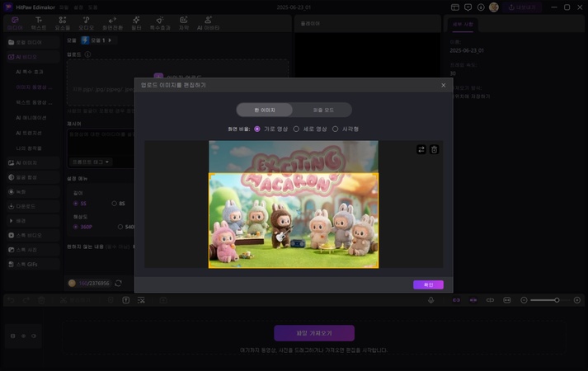Click the layout switch icon in title bar

pyautogui.click(x=455, y=7)
